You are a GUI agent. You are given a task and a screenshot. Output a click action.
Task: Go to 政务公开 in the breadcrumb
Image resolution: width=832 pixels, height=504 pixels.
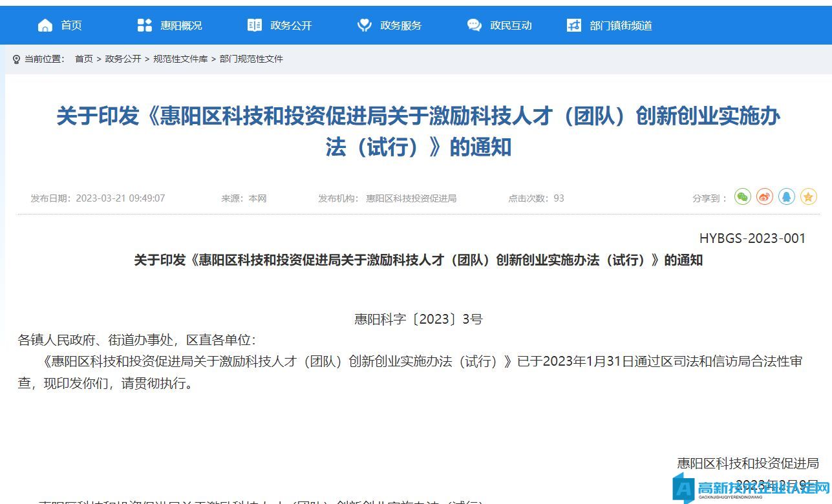pyautogui.click(x=123, y=59)
